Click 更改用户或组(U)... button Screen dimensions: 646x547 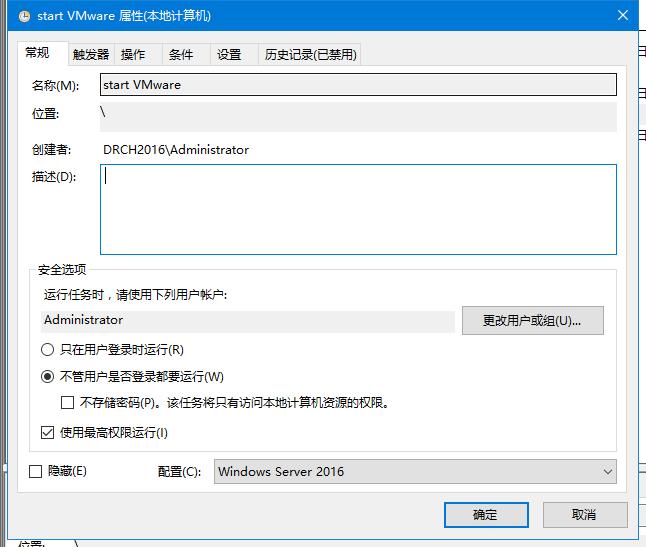(532, 320)
